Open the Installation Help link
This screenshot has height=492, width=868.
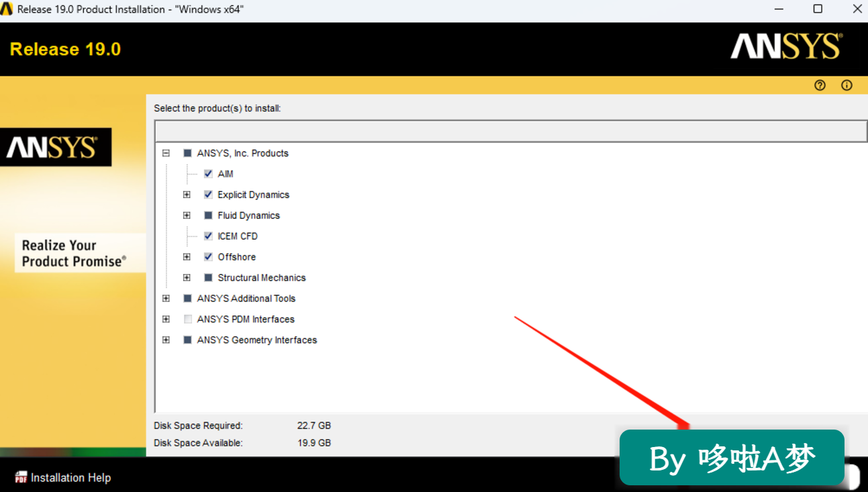(x=70, y=478)
